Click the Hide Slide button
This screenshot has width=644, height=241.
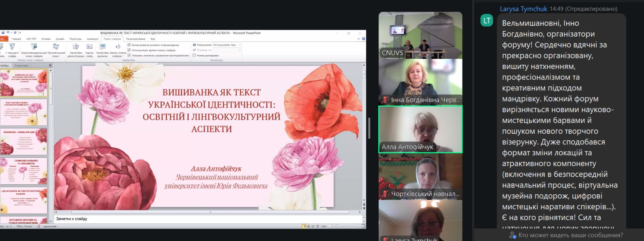pyautogui.click(x=89, y=50)
